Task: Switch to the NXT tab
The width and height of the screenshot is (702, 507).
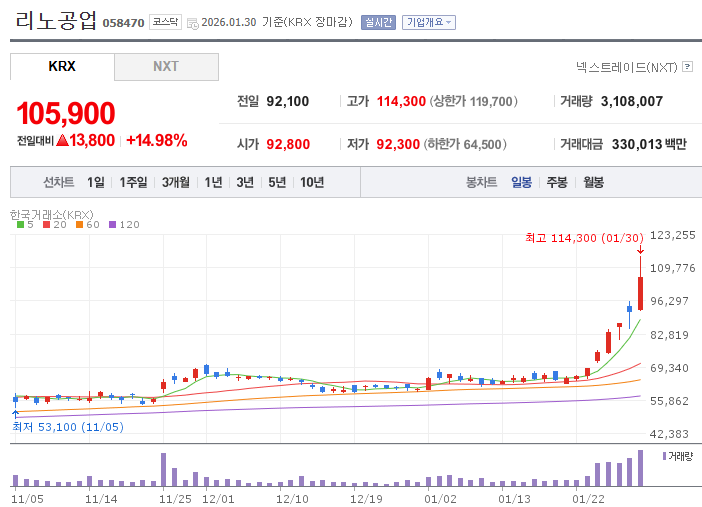Action: tap(166, 67)
